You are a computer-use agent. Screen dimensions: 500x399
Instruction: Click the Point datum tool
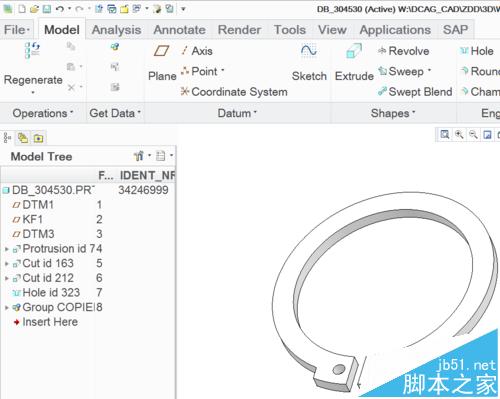tap(199, 71)
